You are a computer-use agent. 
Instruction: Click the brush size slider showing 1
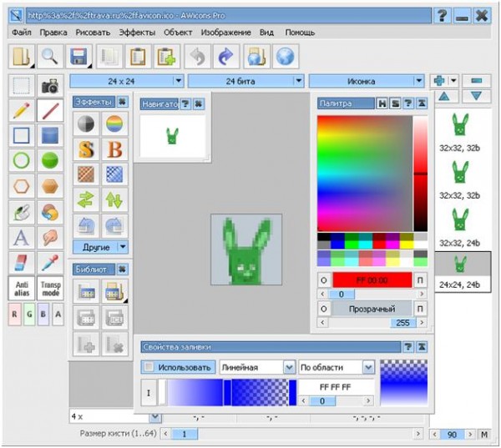pos(185,434)
